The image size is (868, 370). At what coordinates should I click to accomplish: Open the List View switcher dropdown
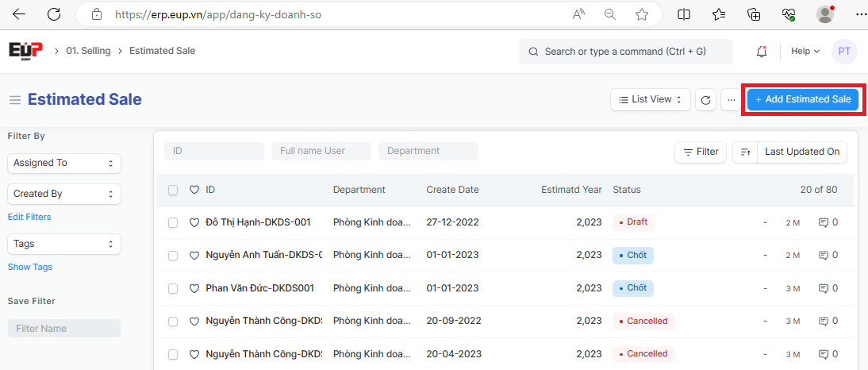(x=650, y=100)
